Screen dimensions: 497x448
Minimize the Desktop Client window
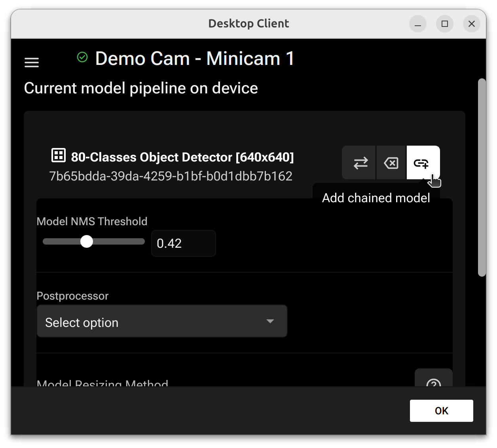(x=417, y=24)
